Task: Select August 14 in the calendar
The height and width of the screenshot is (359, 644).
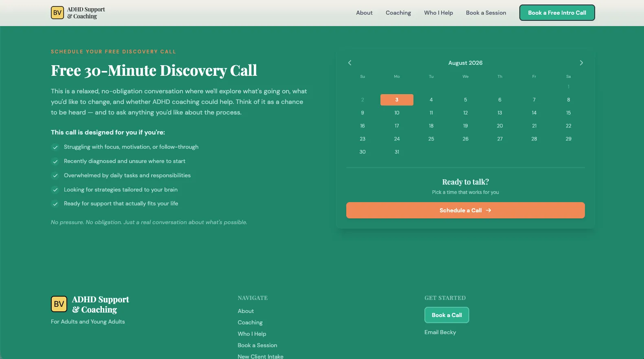Action: pos(534,113)
